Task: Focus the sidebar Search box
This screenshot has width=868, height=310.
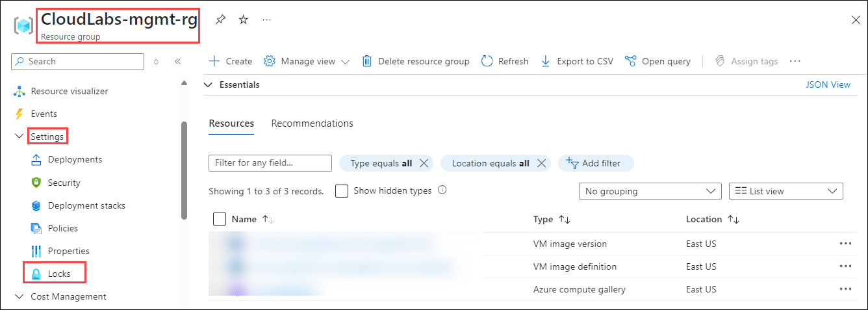Action: click(x=78, y=61)
